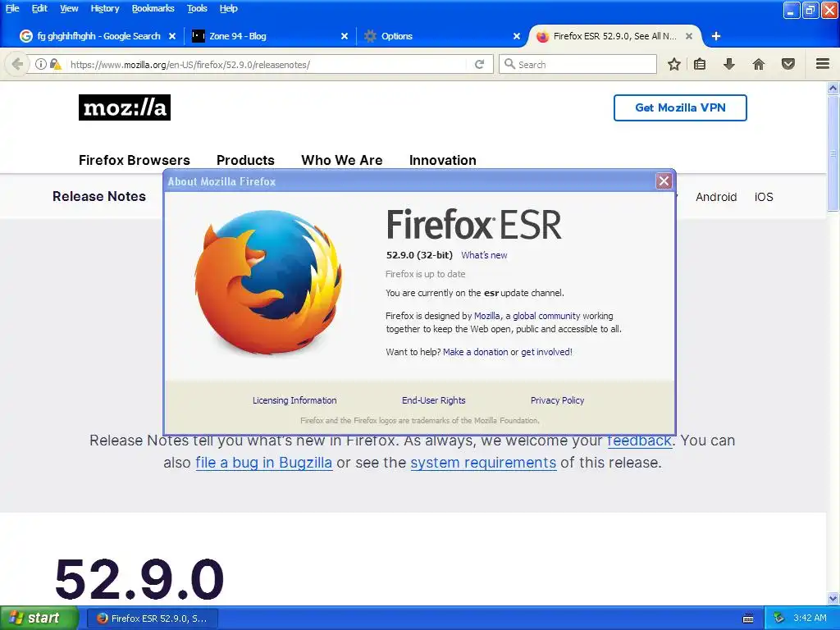The height and width of the screenshot is (630, 840).
Task: Go to the Home page icon
Action: (759, 64)
